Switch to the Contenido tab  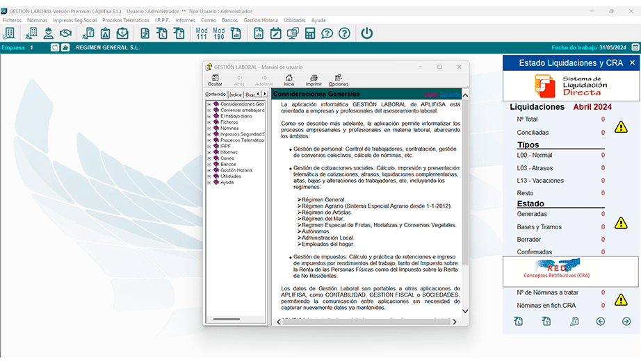point(216,94)
